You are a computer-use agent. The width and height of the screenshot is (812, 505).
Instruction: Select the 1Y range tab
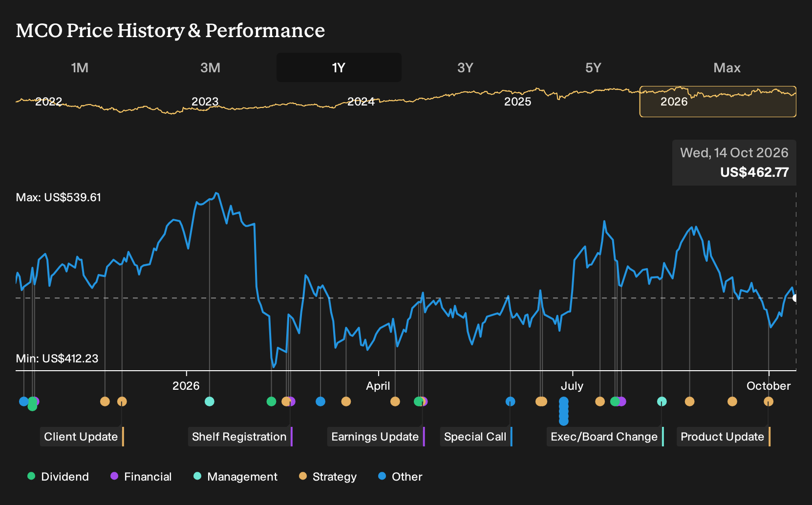pyautogui.click(x=339, y=67)
